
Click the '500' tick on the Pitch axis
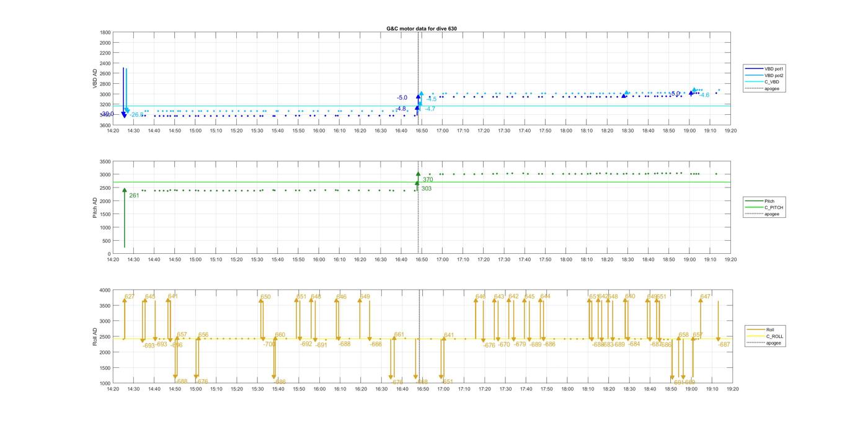(107, 241)
